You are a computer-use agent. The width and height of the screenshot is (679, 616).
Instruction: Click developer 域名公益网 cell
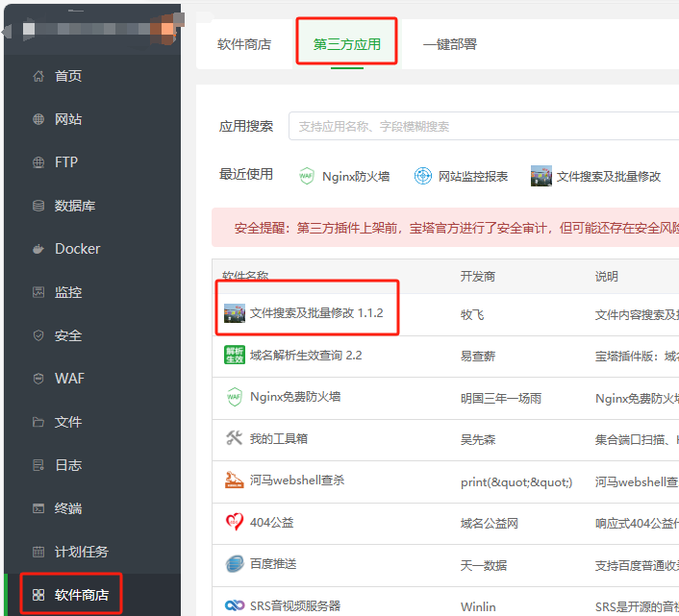click(x=490, y=524)
